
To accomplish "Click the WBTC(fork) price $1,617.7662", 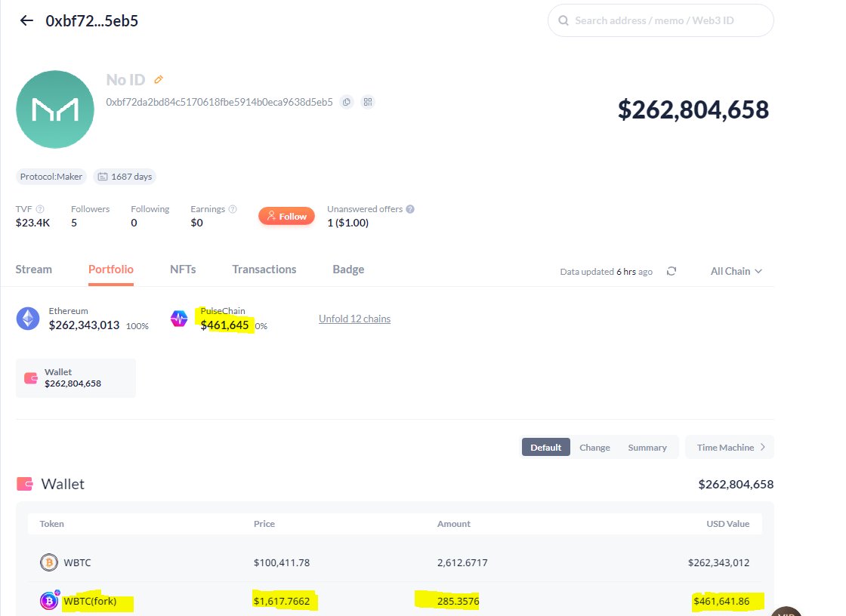I will 282,601.
